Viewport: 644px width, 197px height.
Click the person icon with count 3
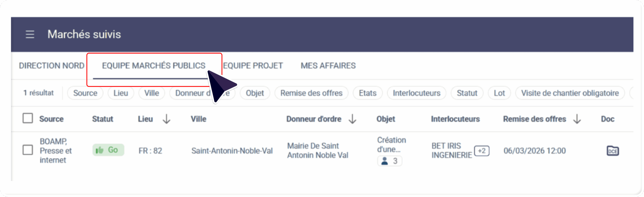(389, 161)
